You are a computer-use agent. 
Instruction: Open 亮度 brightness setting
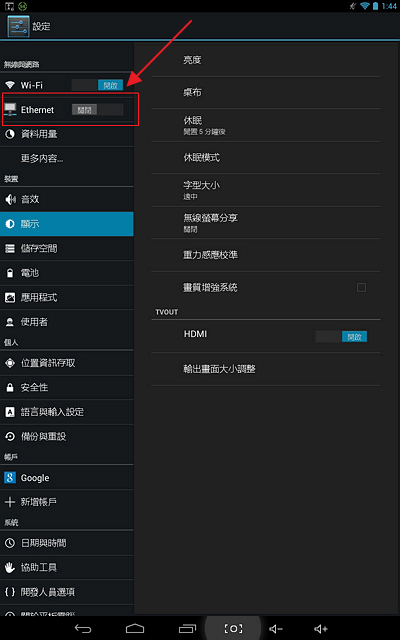266,60
